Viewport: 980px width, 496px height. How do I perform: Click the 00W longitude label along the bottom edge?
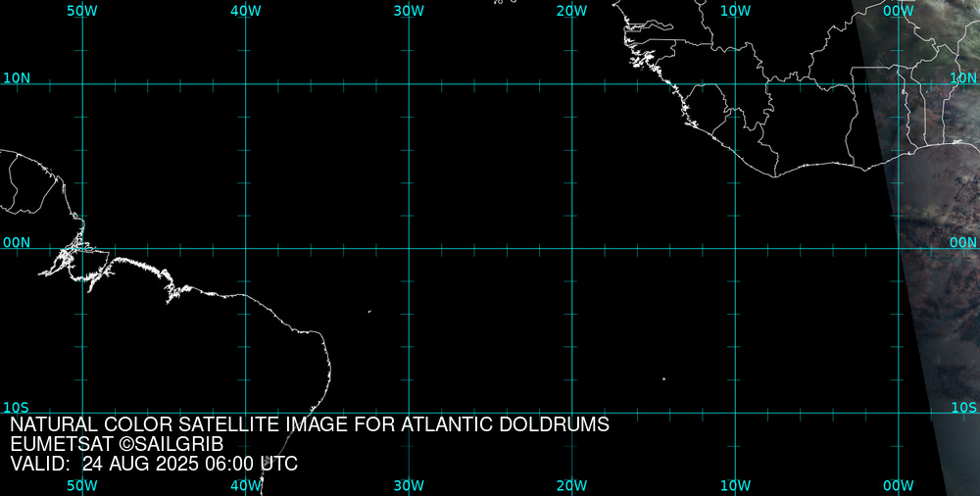pos(899,486)
